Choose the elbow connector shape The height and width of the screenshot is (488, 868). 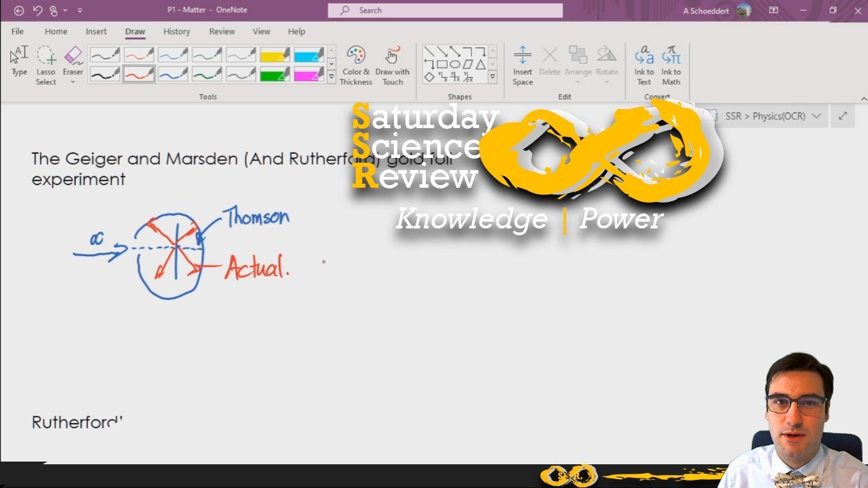(468, 52)
